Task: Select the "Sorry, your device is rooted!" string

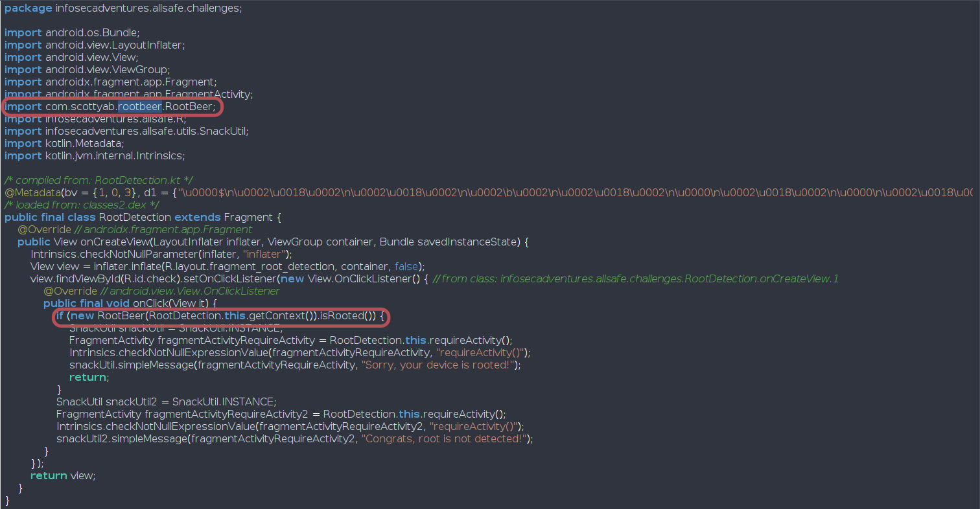Action: pos(440,365)
